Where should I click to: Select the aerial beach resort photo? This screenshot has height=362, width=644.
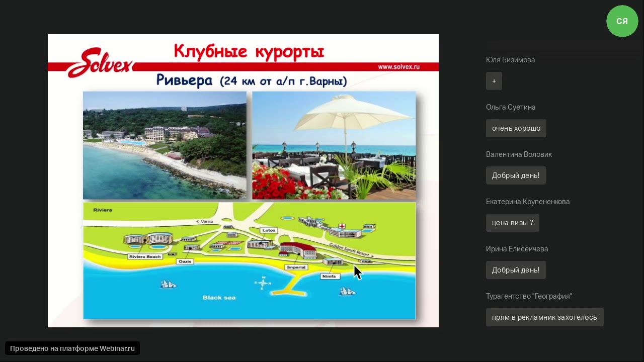click(165, 145)
